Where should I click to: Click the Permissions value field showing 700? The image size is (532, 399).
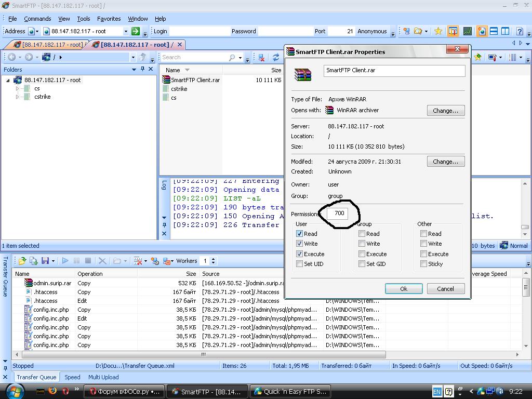pyautogui.click(x=339, y=213)
